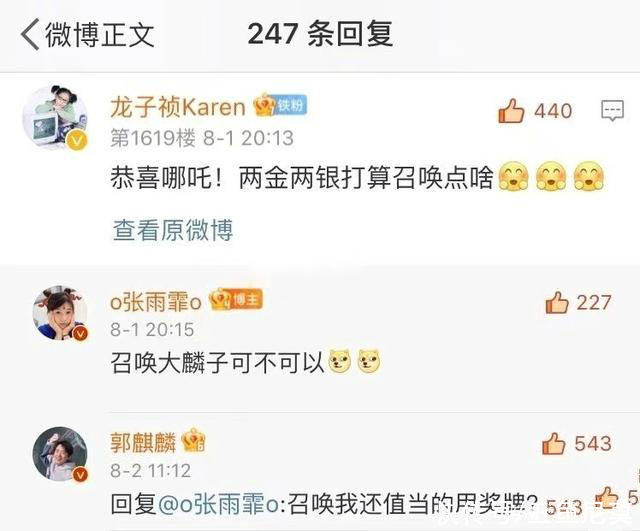Tap the 247 条回复 title
This screenshot has height=531, width=640.
(x=320, y=34)
